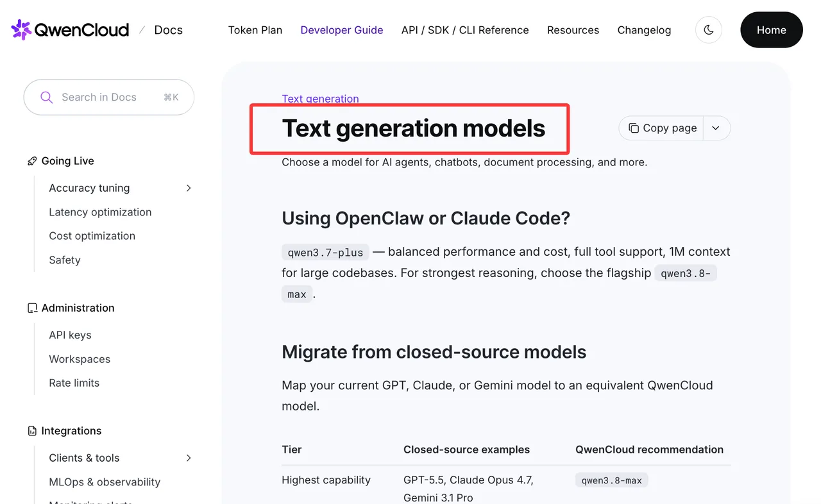
Task: Select the Developer Guide nav item
Action: 342,30
